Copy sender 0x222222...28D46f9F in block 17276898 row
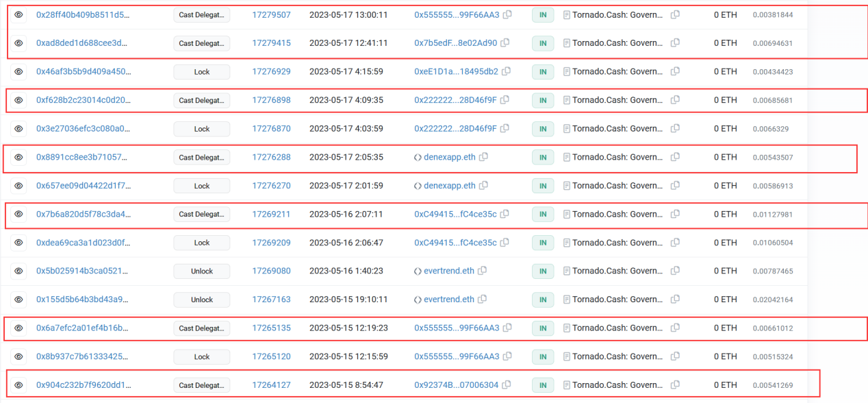Image resolution: width=868 pixels, height=403 pixels. 505,100
